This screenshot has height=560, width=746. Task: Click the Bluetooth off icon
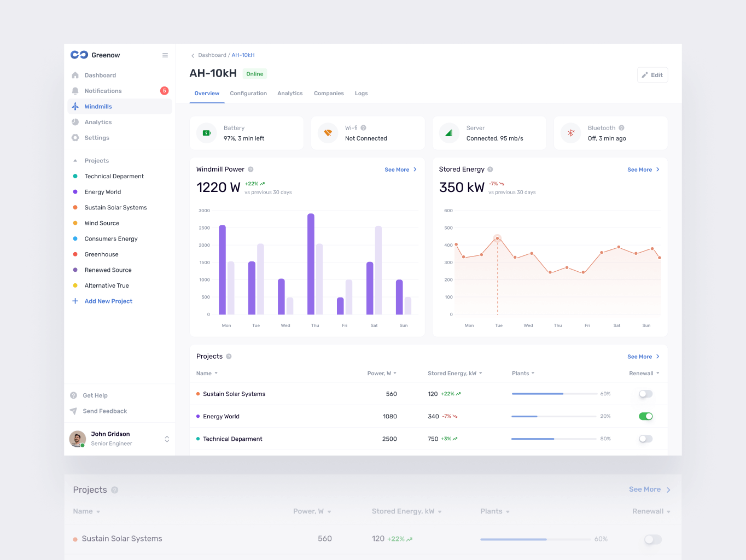(x=571, y=133)
